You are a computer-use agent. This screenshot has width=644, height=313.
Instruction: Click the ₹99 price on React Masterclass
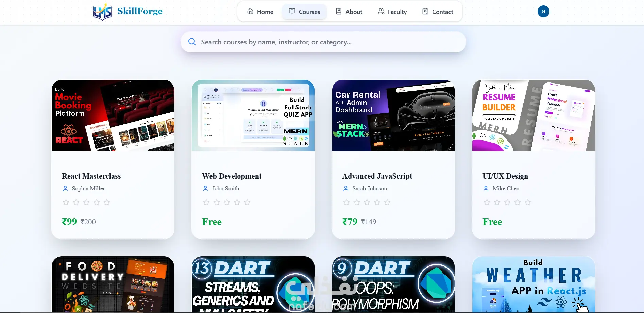(x=69, y=222)
